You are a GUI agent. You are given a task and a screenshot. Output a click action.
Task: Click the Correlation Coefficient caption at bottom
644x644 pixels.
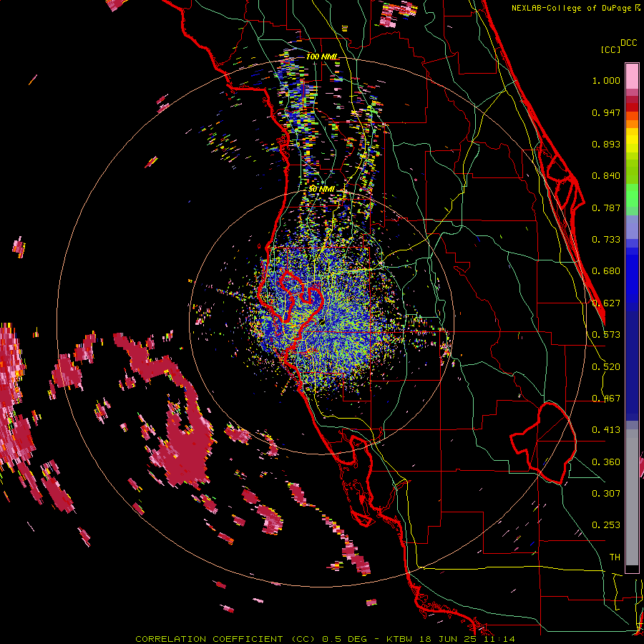click(325, 639)
